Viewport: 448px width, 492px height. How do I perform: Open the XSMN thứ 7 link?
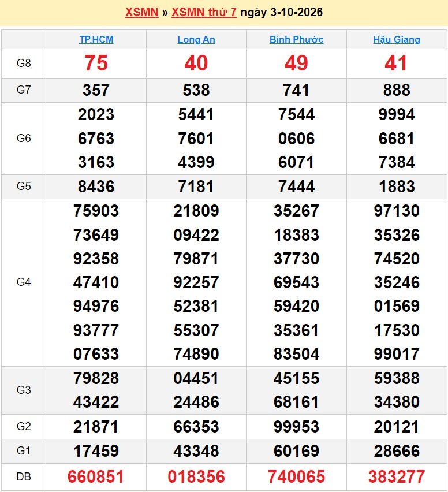point(204,12)
